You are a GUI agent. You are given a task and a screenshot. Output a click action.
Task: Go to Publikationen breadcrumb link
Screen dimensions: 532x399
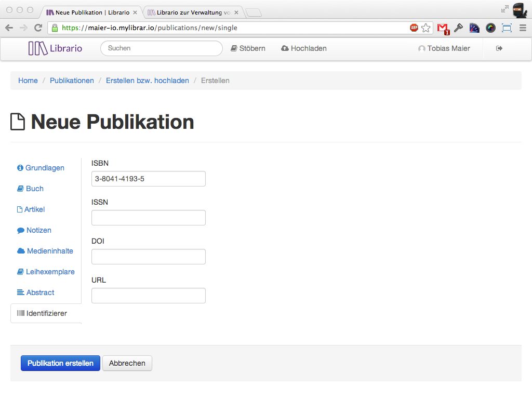(72, 81)
